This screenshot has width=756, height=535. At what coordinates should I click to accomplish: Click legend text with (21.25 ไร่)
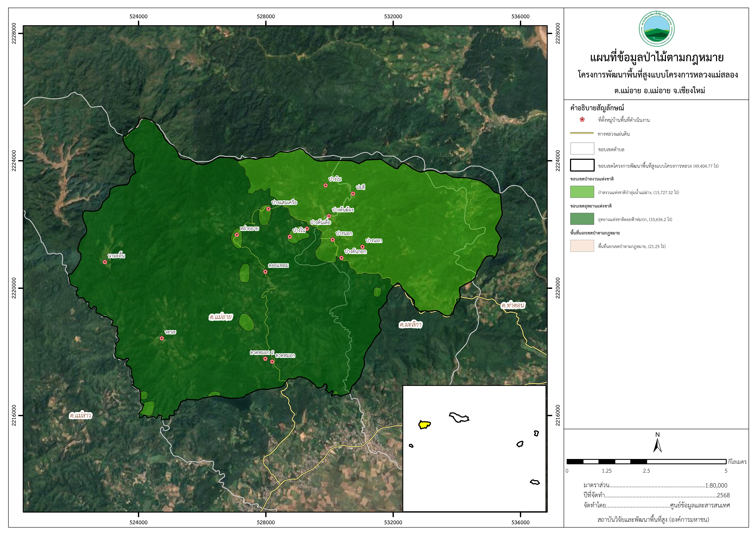point(632,246)
